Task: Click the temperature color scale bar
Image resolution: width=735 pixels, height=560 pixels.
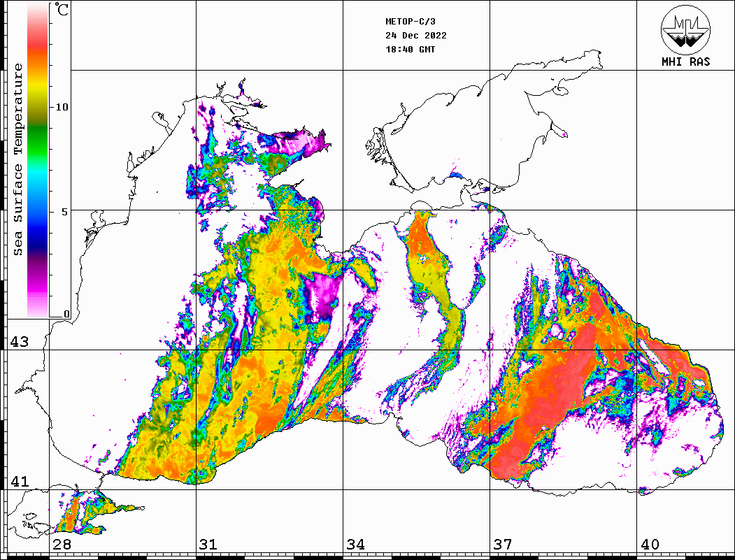Action: point(38,160)
